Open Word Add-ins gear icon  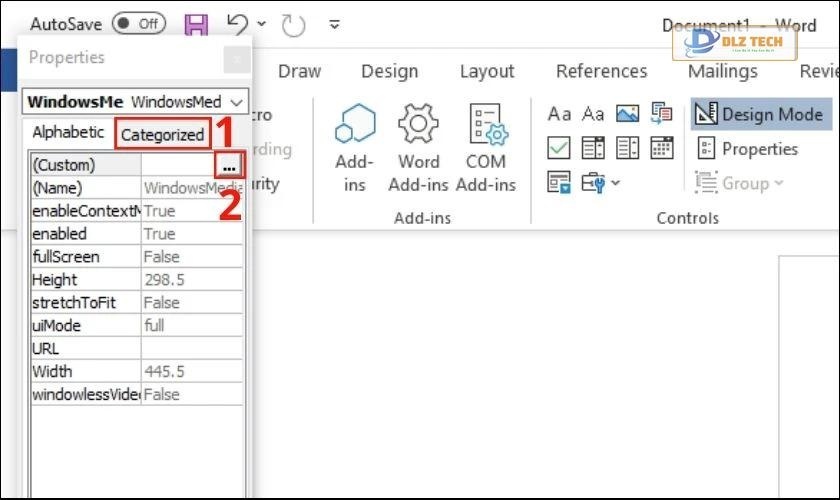pos(418,124)
